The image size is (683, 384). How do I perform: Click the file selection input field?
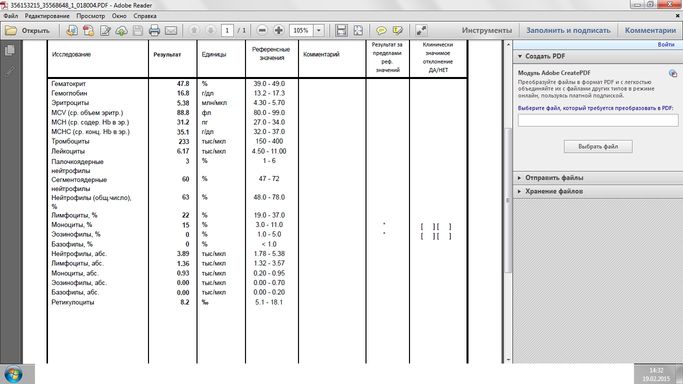pyautogui.click(x=598, y=120)
